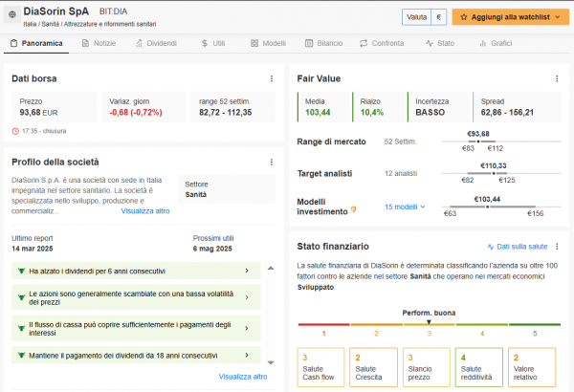Image resolution: width=574 pixels, height=392 pixels.
Task: Open the Confronta tab
Action: tap(382, 43)
